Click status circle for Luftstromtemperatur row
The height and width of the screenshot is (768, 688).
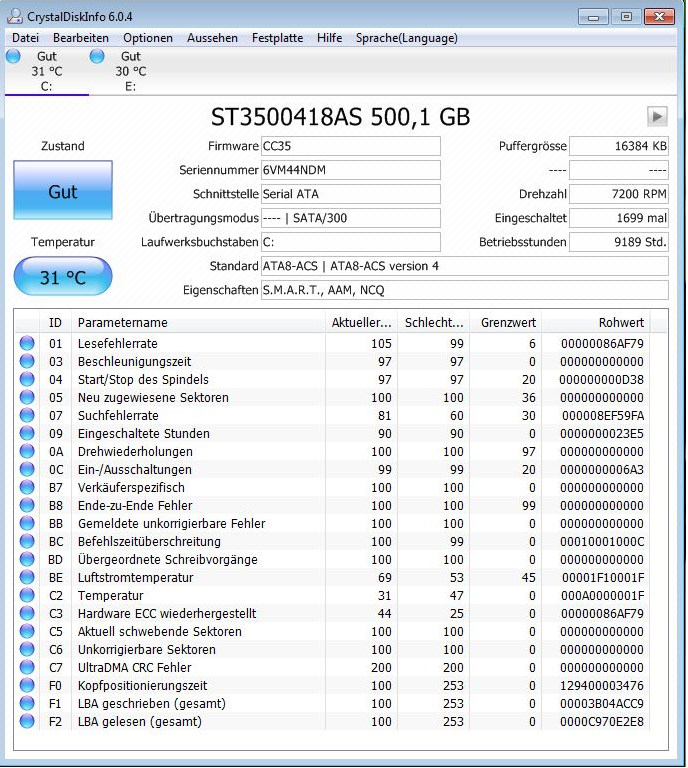click(27, 577)
